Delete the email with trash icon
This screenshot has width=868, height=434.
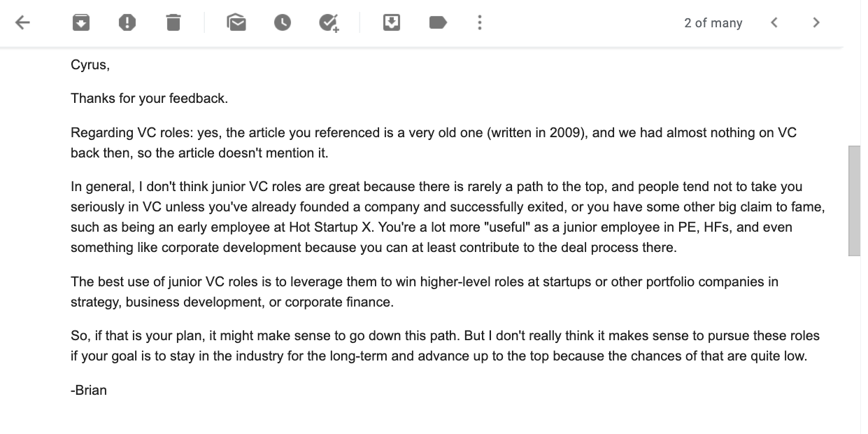pos(173,22)
